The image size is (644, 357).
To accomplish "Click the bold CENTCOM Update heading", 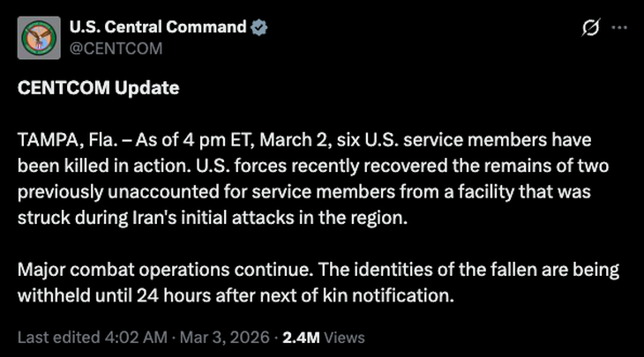I will tap(98, 89).
